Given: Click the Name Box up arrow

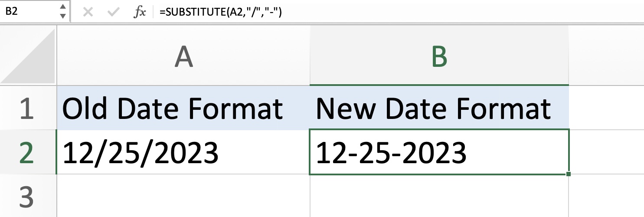Looking at the screenshot, I should point(63,7).
